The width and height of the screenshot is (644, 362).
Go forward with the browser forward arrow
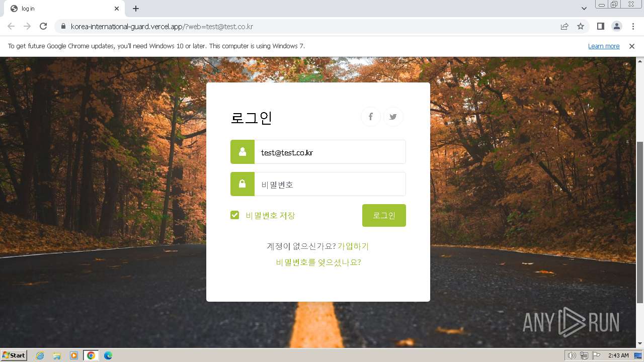click(27, 27)
